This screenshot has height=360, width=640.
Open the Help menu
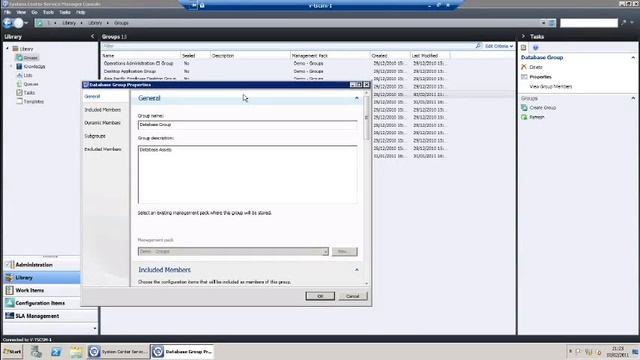[x=80, y=12]
